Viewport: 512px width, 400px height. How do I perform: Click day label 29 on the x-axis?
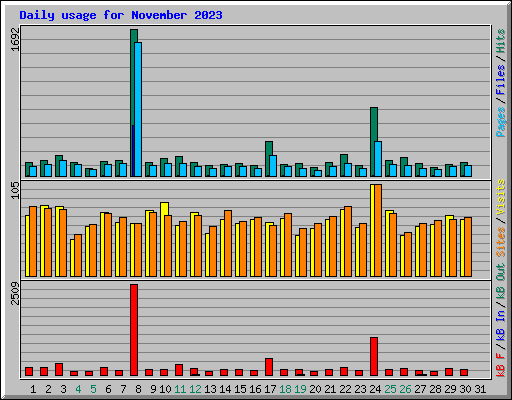pos(450,389)
